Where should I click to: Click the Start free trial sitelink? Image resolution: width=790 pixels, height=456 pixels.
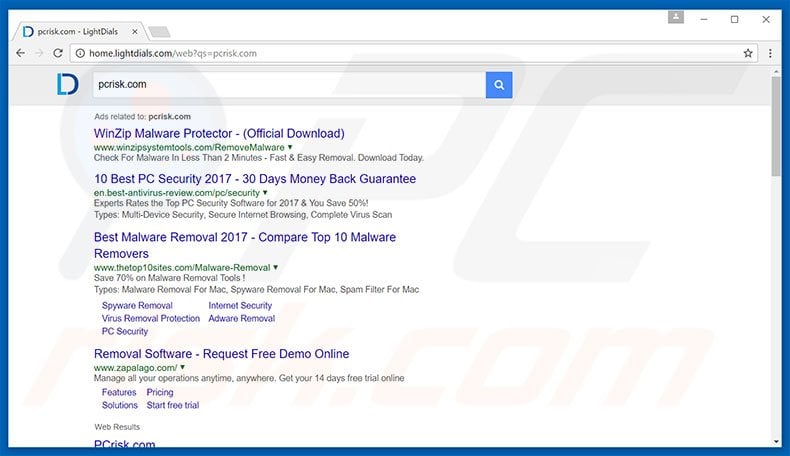pyautogui.click(x=173, y=405)
